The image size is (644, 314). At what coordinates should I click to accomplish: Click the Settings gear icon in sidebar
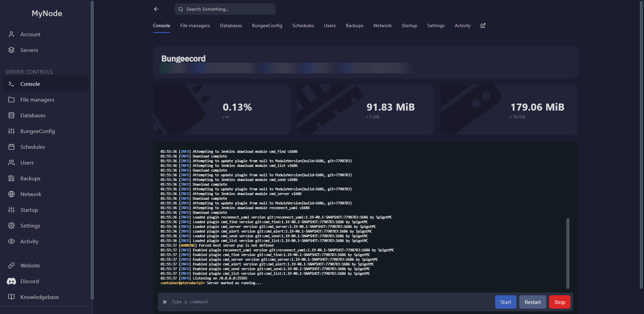tap(11, 226)
